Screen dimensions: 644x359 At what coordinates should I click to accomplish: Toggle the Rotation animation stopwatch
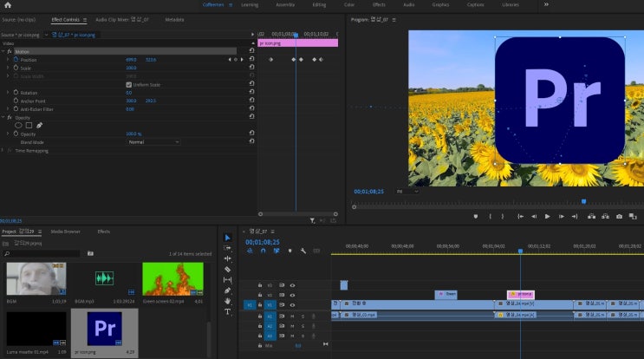click(x=16, y=93)
